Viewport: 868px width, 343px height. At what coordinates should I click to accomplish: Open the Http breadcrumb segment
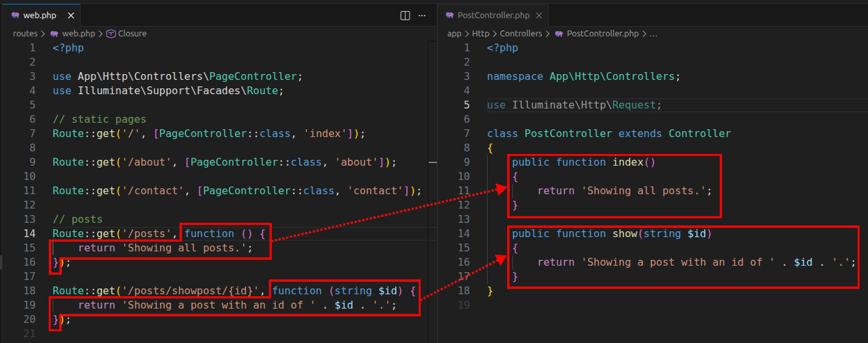(x=480, y=33)
